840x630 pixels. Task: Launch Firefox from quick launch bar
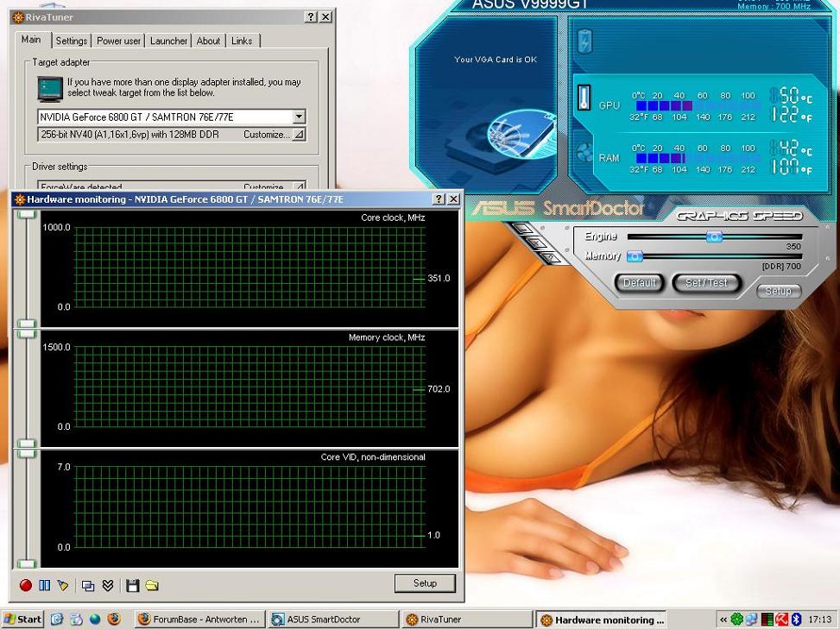(114, 619)
